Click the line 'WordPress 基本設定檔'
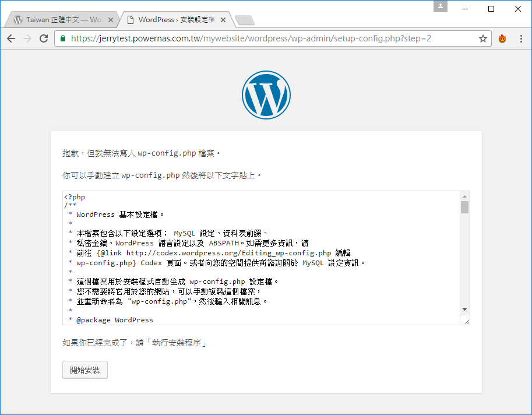Image resolution: width=532 pixels, height=415 pixels. 120,214
